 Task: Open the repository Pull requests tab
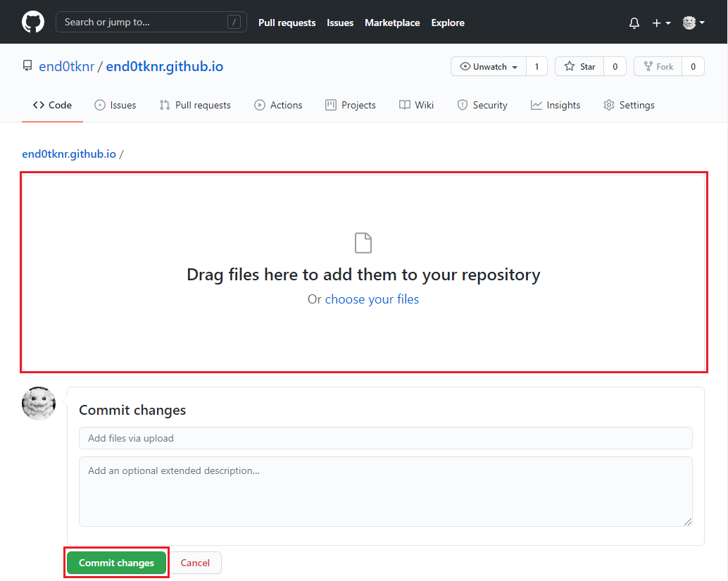tap(195, 106)
